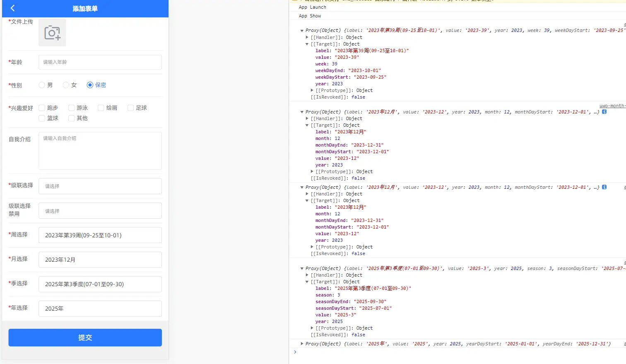The image size is (626, 364).
Task: Select the 'week: 39' property line
Action: click(x=326, y=64)
